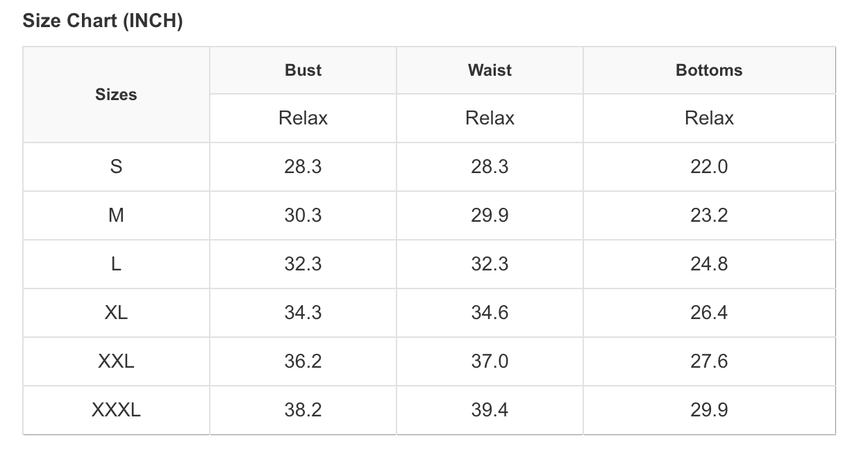Select the 37.0 waist value for XXL
868x456 pixels.
tap(490, 361)
